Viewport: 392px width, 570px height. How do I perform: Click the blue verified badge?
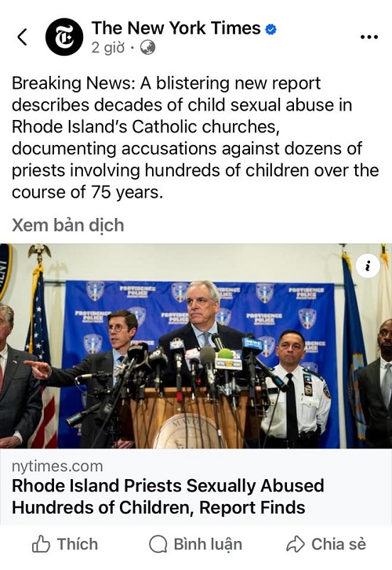(270, 29)
